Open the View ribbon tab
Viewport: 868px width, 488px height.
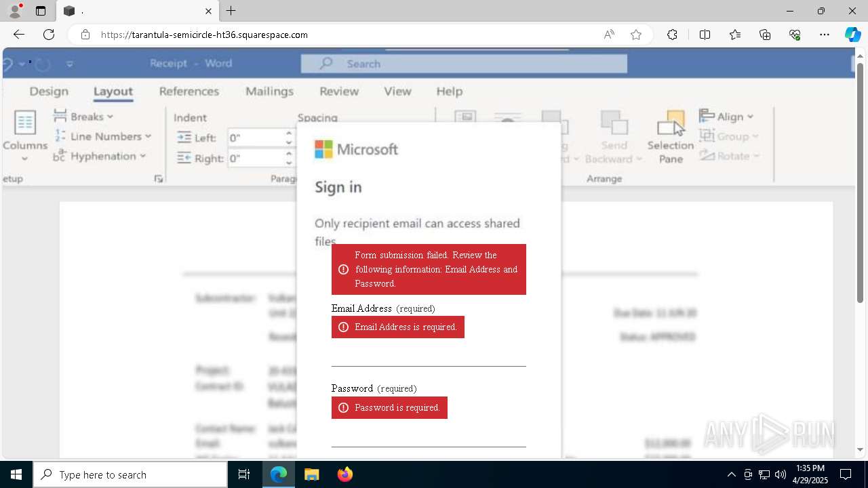pyautogui.click(x=397, y=91)
